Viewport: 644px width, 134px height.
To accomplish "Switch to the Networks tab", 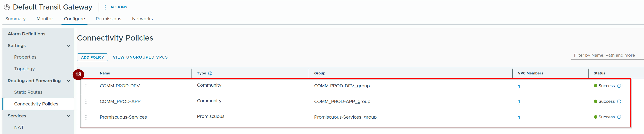I will point(142,19).
